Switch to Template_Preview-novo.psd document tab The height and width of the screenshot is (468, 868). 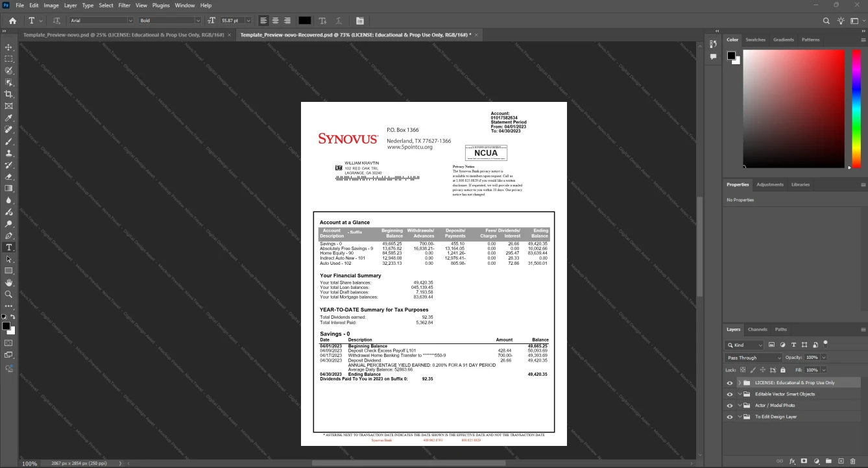click(123, 34)
